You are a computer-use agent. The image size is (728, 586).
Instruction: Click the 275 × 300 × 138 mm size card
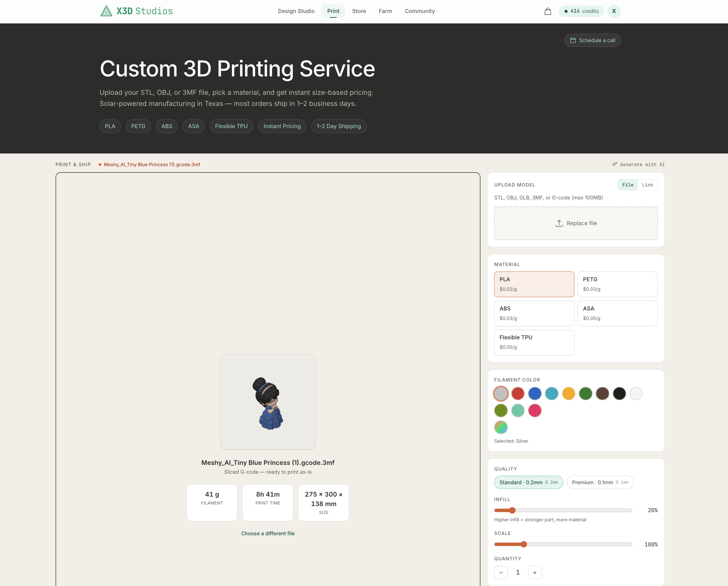(323, 503)
